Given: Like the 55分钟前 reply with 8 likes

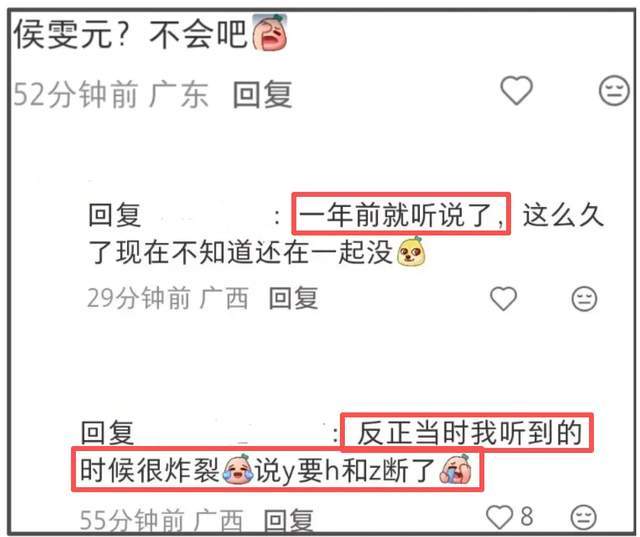Looking at the screenshot, I should tap(499, 517).
